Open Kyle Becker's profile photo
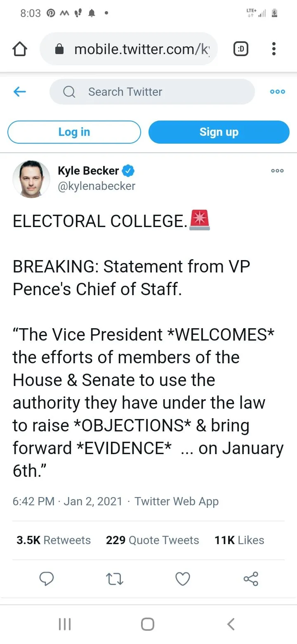 tap(31, 179)
